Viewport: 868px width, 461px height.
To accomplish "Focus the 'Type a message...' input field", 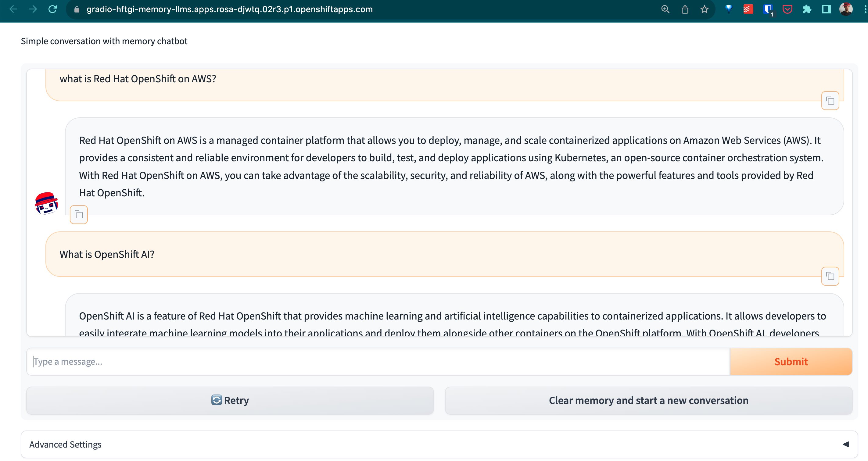I will coord(378,362).
